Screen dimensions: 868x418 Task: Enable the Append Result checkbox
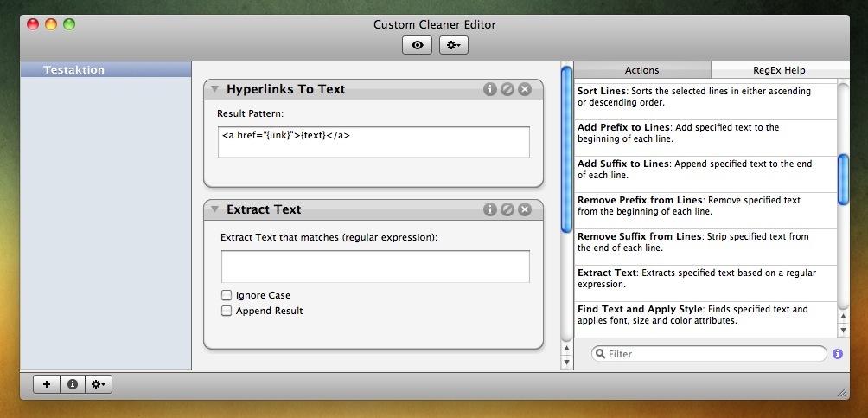tap(227, 311)
